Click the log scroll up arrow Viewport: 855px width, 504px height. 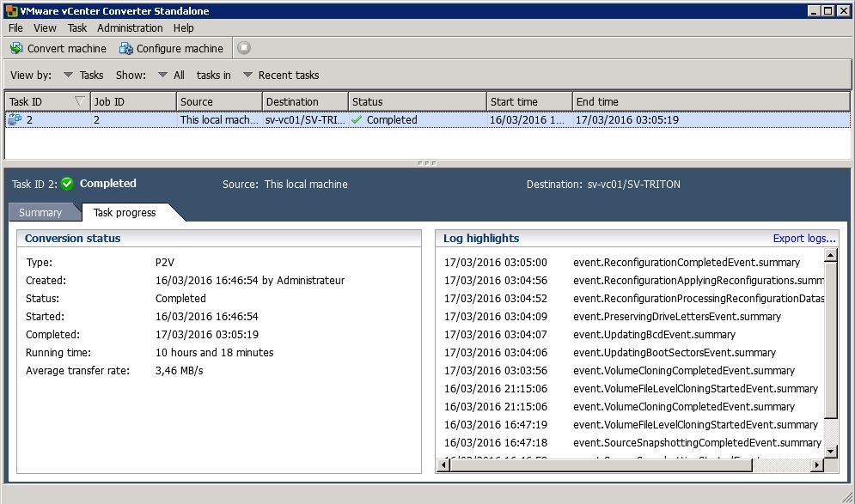pyautogui.click(x=830, y=254)
